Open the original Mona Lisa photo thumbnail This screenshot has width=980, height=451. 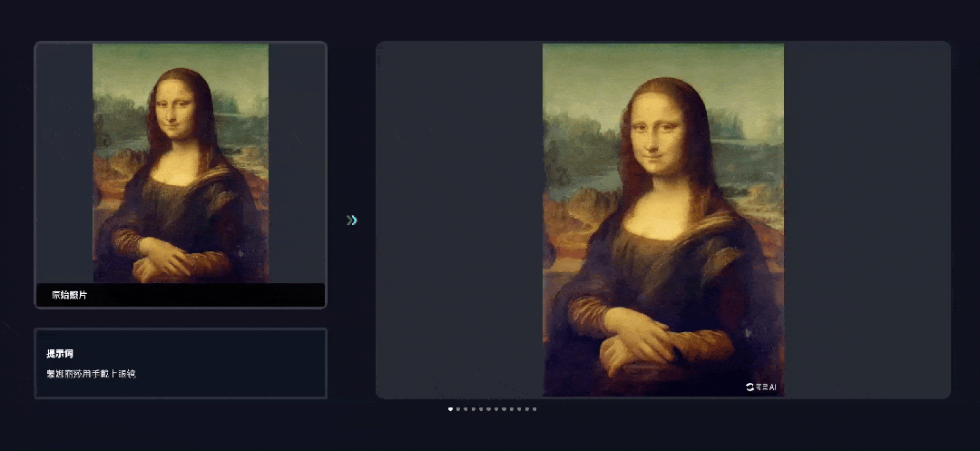pos(181,163)
